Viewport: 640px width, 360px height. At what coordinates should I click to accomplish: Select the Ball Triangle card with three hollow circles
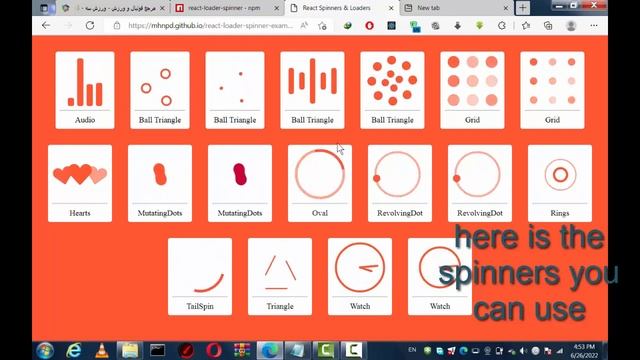pyautogui.click(x=160, y=90)
